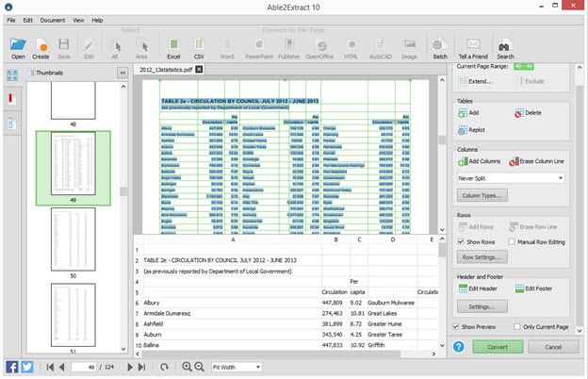
Task: Click the Replot table button
Action: coord(471,130)
